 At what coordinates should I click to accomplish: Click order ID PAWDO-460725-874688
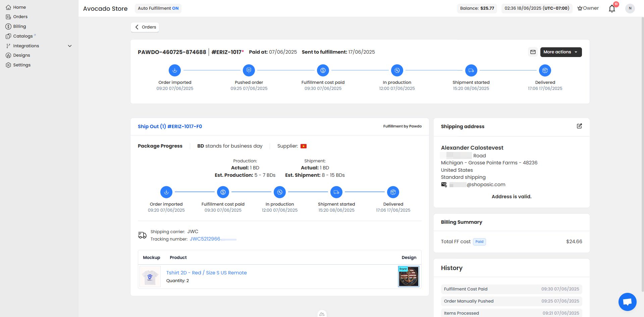[172, 52]
